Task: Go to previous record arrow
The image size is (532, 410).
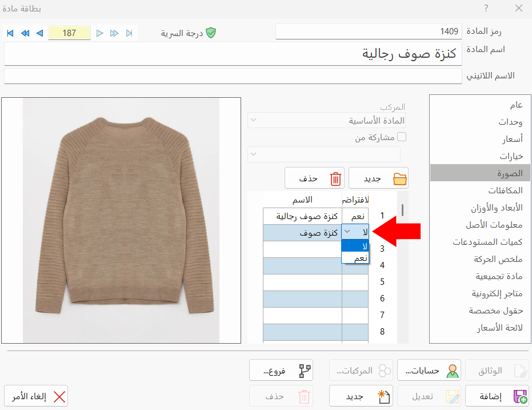Action: pyautogui.click(x=39, y=33)
